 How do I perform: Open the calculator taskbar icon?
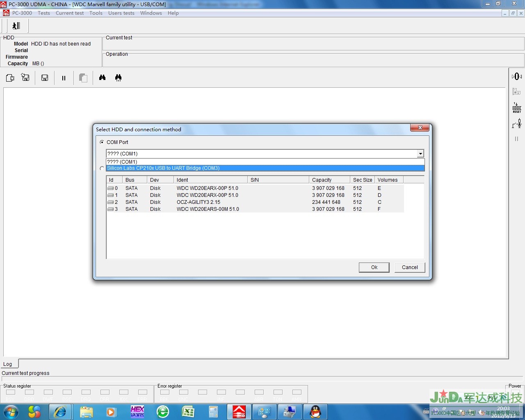[x=214, y=412]
